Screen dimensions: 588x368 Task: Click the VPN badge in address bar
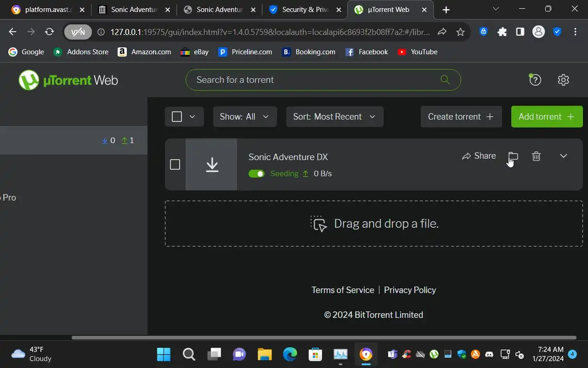78,32
